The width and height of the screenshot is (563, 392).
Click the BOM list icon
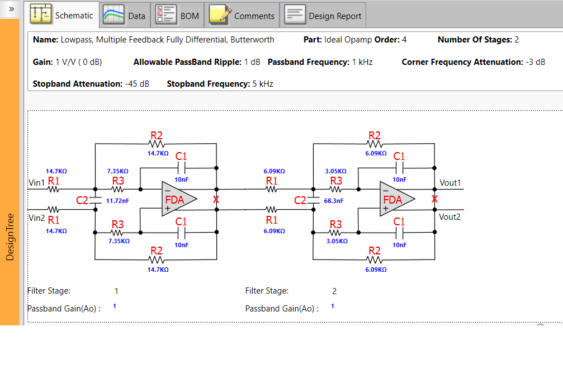click(x=165, y=15)
